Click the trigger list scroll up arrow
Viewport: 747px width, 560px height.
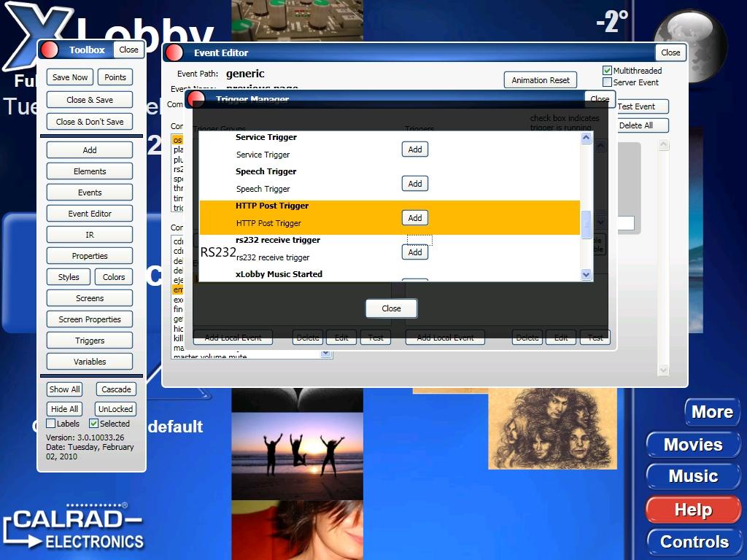(x=586, y=138)
